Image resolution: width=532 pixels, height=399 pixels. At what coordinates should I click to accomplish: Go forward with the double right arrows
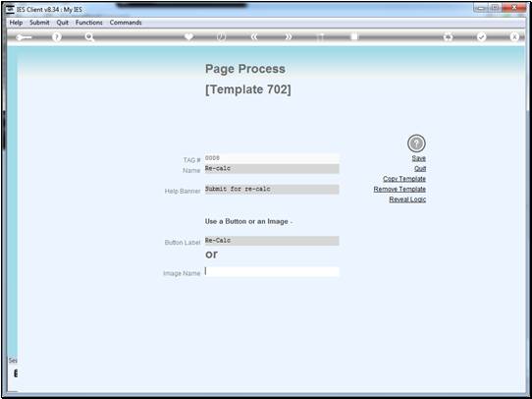tap(288, 37)
